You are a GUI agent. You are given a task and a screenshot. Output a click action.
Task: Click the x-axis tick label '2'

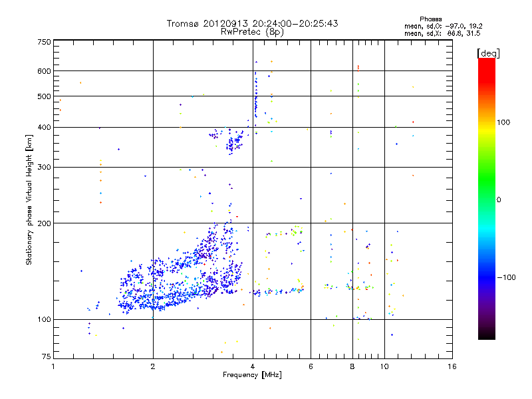click(x=153, y=366)
